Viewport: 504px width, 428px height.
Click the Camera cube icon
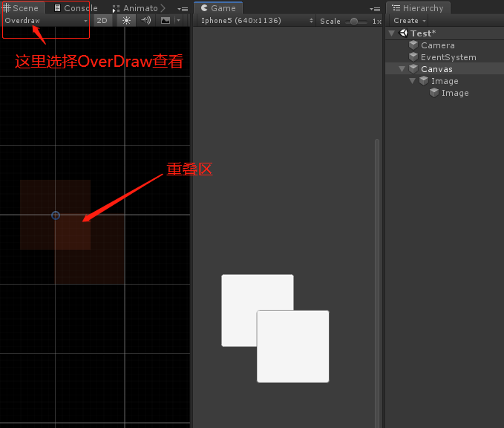coord(413,45)
